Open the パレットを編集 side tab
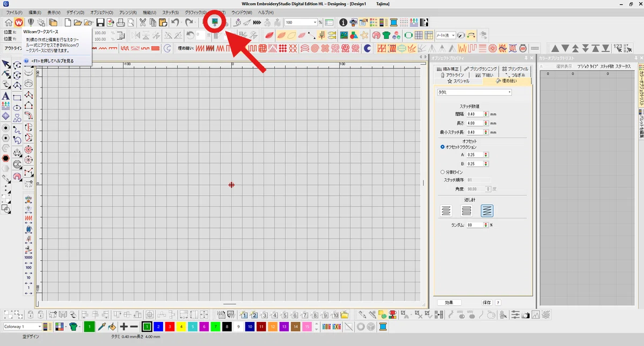 [x=641, y=124]
